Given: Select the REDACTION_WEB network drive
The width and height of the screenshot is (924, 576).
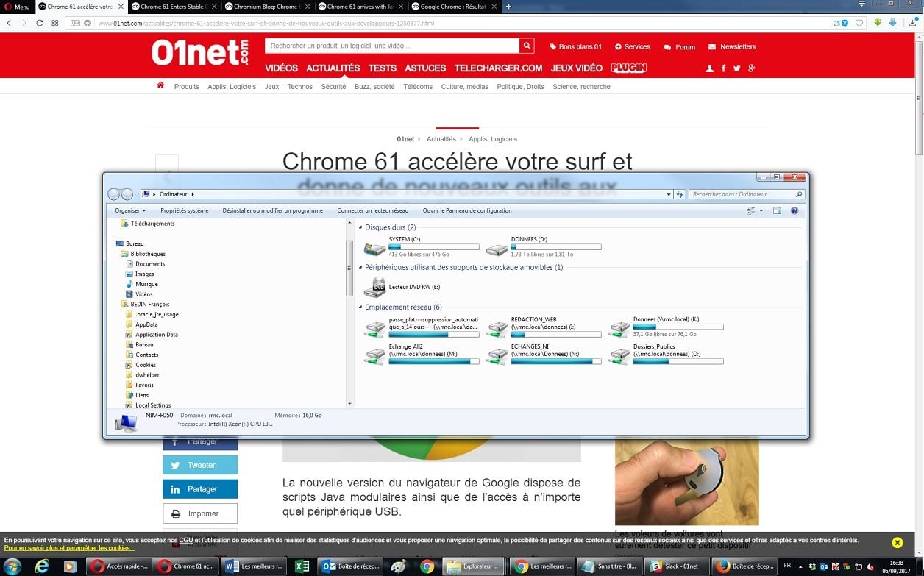Looking at the screenshot, I should pyautogui.click(x=544, y=327).
